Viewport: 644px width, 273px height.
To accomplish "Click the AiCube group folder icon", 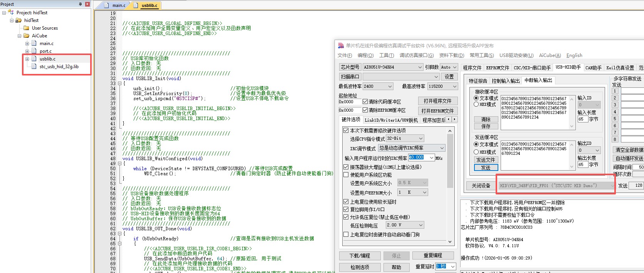I will pos(26,36).
